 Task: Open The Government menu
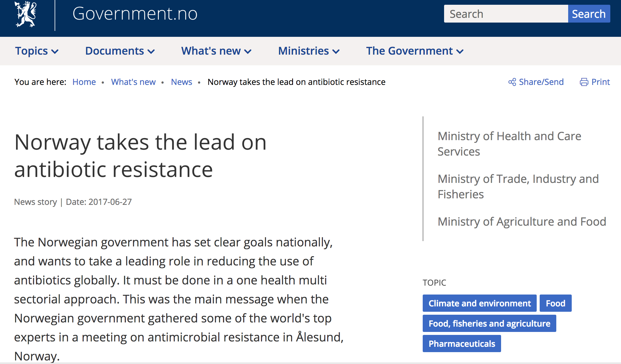pos(415,51)
